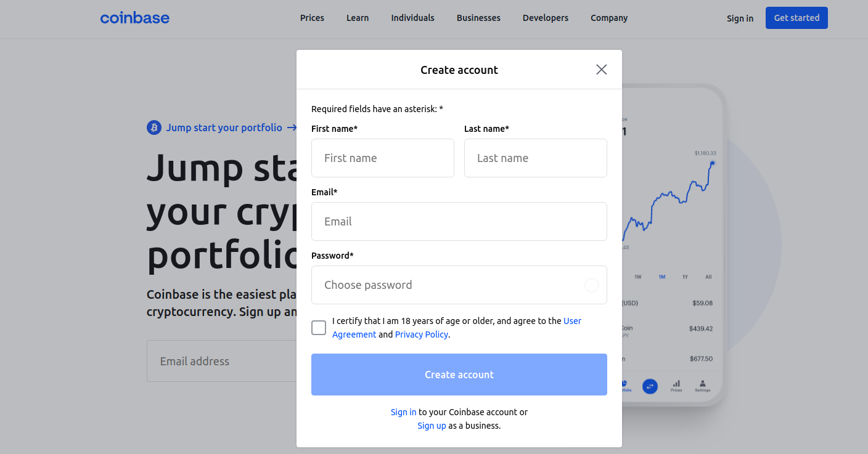Check the 18 years of age certification box
Viewport: 868px width, 454px height.
(x=319, y=328)
